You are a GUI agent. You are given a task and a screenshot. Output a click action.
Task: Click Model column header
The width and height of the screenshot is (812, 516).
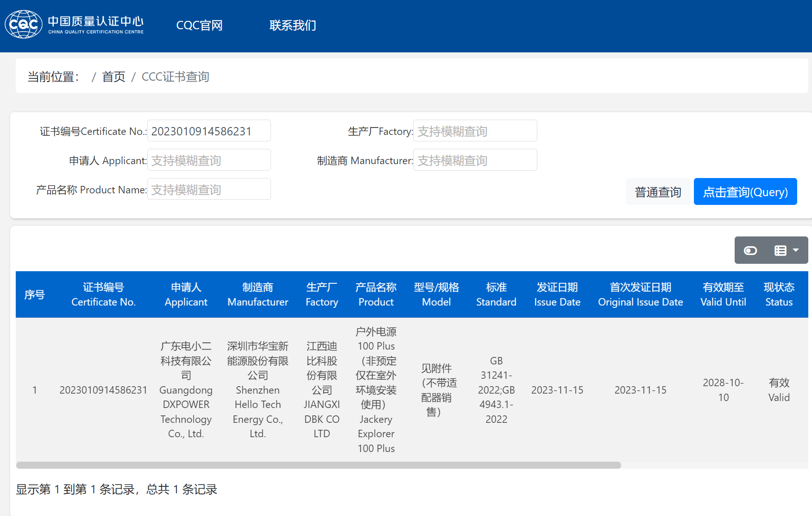(436, 294)
